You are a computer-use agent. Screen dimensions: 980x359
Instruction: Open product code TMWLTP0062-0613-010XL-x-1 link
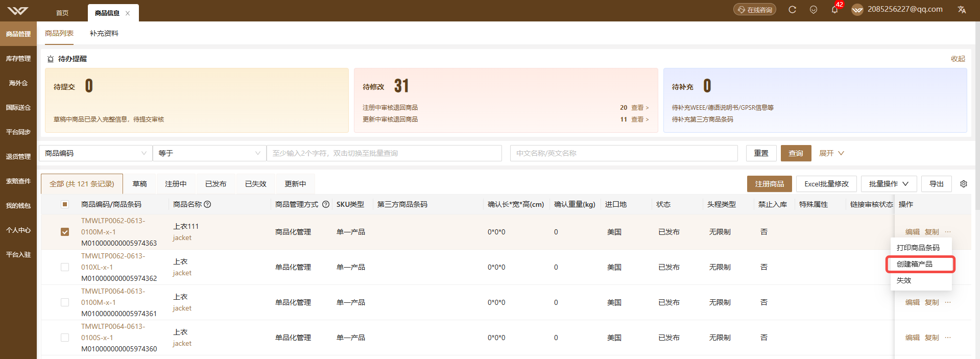(113, 261)
